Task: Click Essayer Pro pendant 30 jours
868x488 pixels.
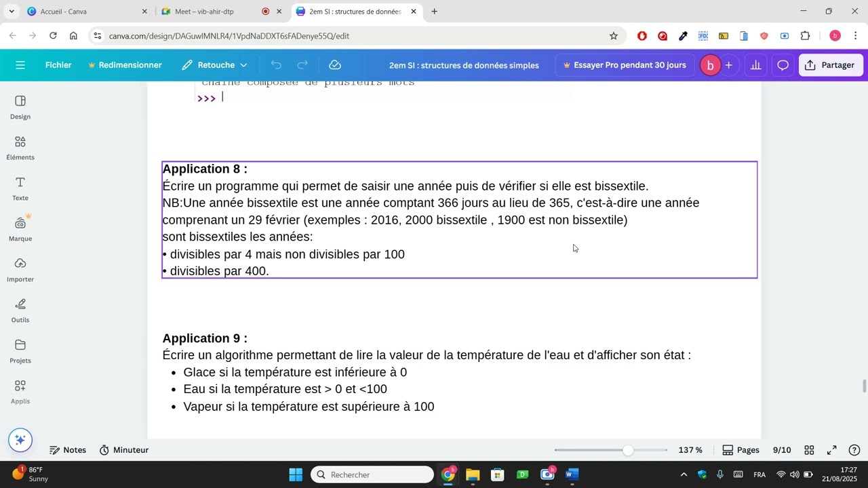Action: click(x=625, y=65)
